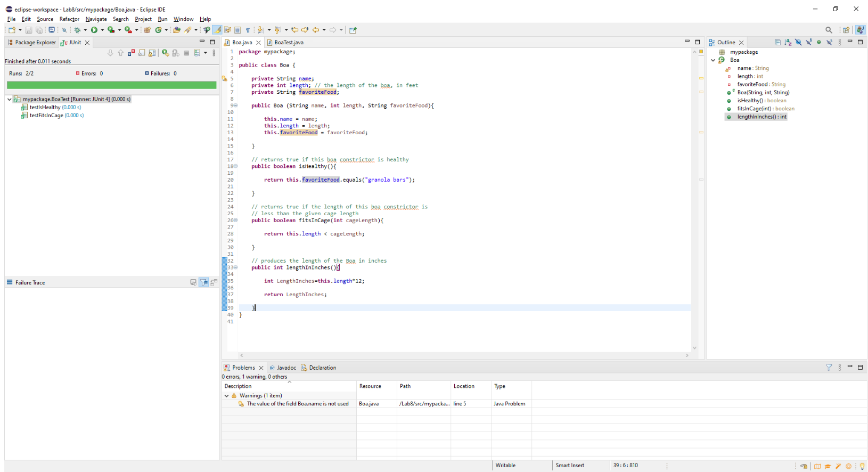Click the Save All icon
Viewport: 868px width, 472px height.
coord(39,30)
